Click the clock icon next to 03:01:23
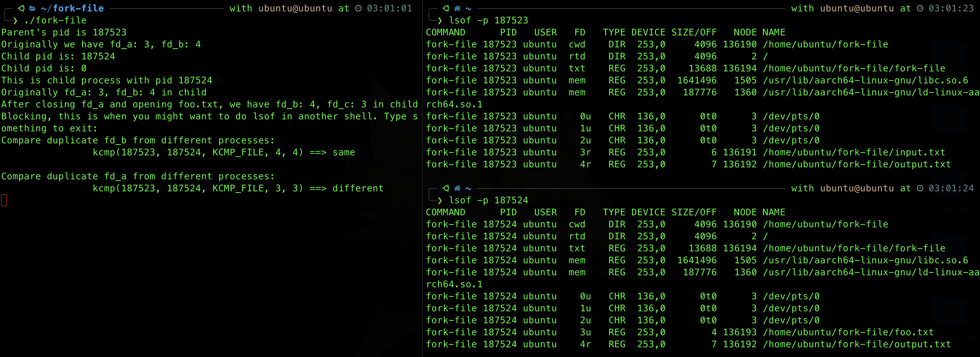This screenshot has height=357, width=980. [920, 8]
